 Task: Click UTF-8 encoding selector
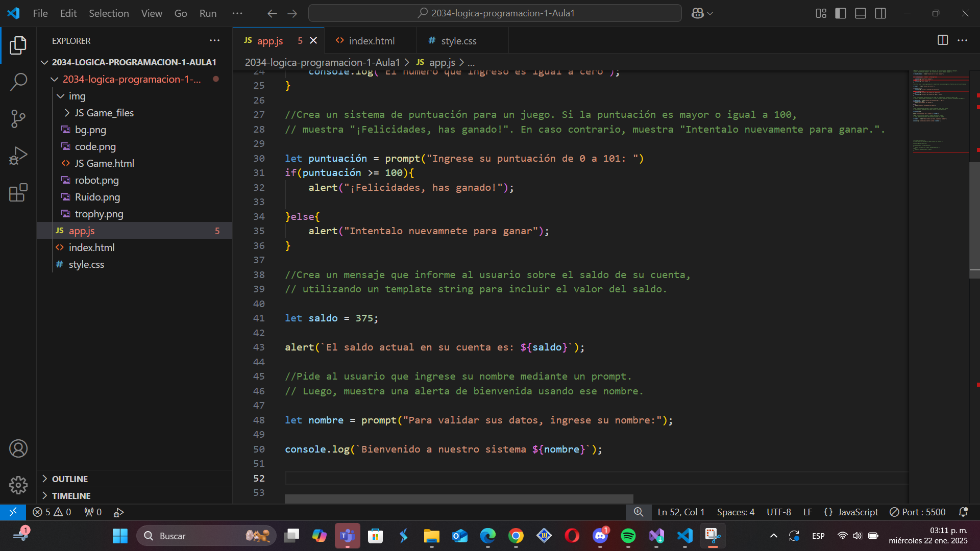pyautogui.click(x=778, y=512)
